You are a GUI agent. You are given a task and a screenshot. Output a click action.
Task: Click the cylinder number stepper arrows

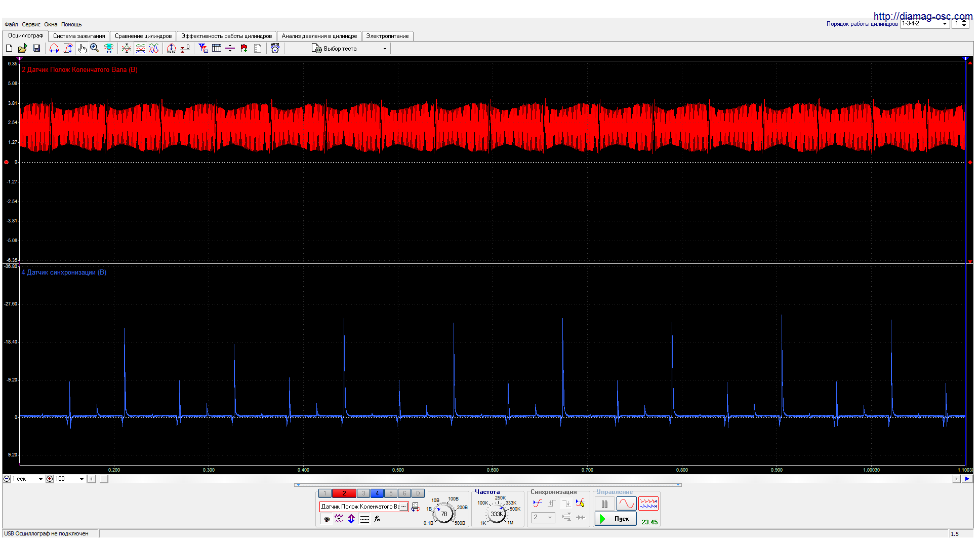point(964,24)
